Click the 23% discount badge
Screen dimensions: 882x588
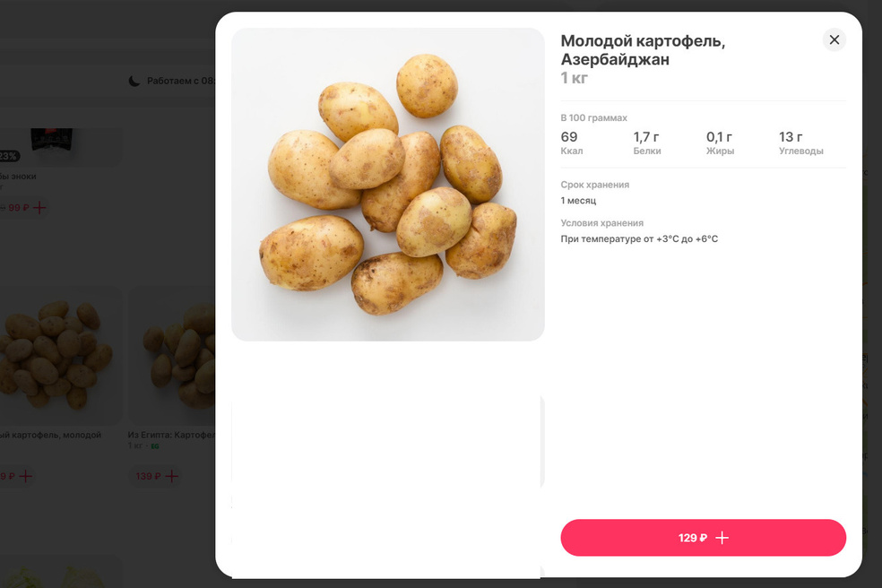[x=9, y=156]
